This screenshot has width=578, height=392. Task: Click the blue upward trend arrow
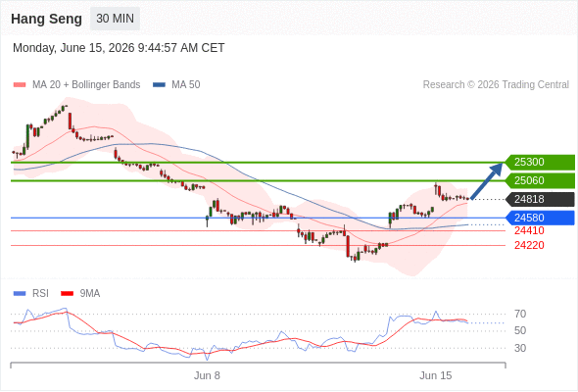pyautogui.click(x=487, y=181)
